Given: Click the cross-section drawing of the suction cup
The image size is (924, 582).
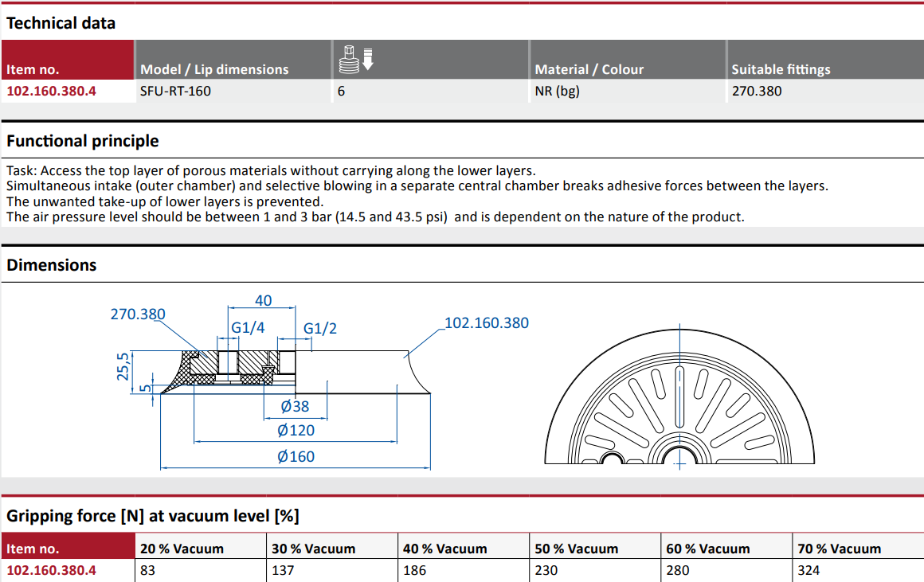Looking at the screenshot, I should [296, 372].
